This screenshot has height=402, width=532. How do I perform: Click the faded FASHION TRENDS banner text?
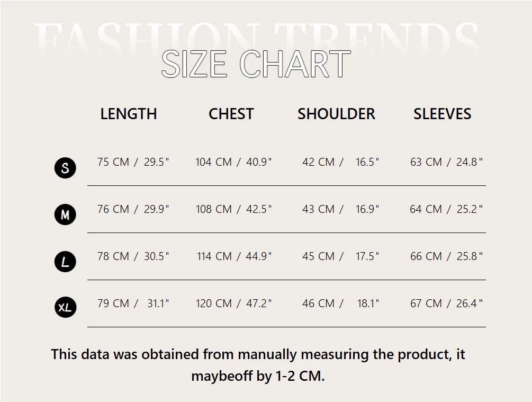pos(256,36)
